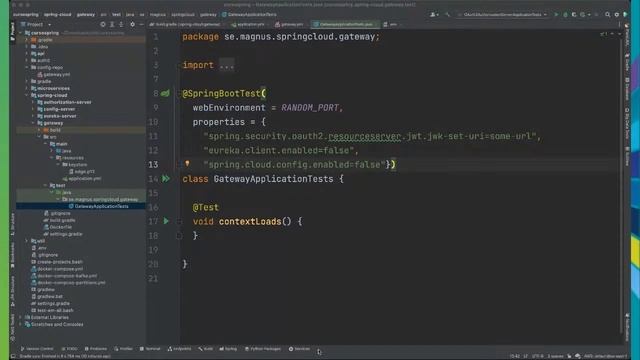Open Version Control tool window

pyautogui.click(x=37, y=349)
